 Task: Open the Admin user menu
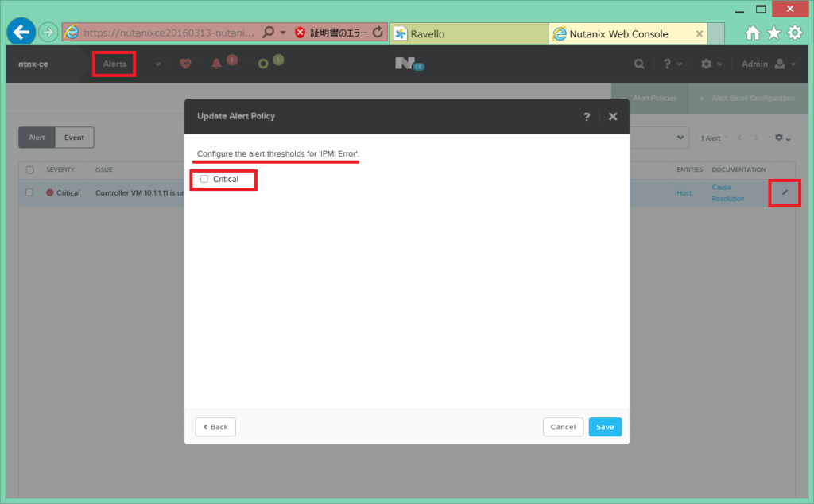tap(769, 64)
